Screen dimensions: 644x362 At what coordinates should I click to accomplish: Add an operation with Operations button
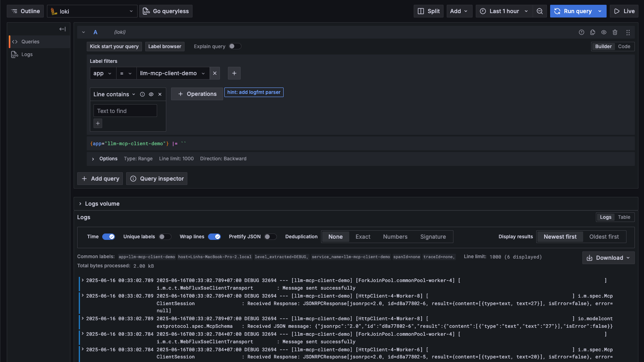click(x=197, y=94)
